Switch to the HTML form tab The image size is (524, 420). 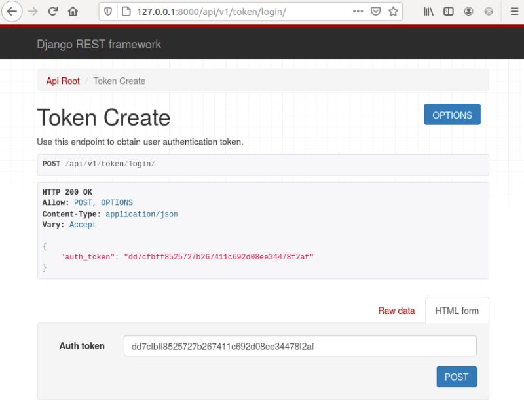coord(457,311)
